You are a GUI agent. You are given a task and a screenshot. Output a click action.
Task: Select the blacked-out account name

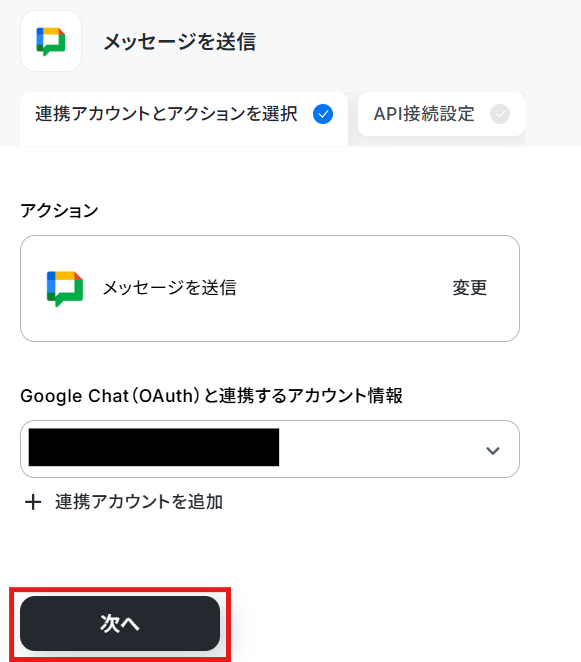click(154, 448)
